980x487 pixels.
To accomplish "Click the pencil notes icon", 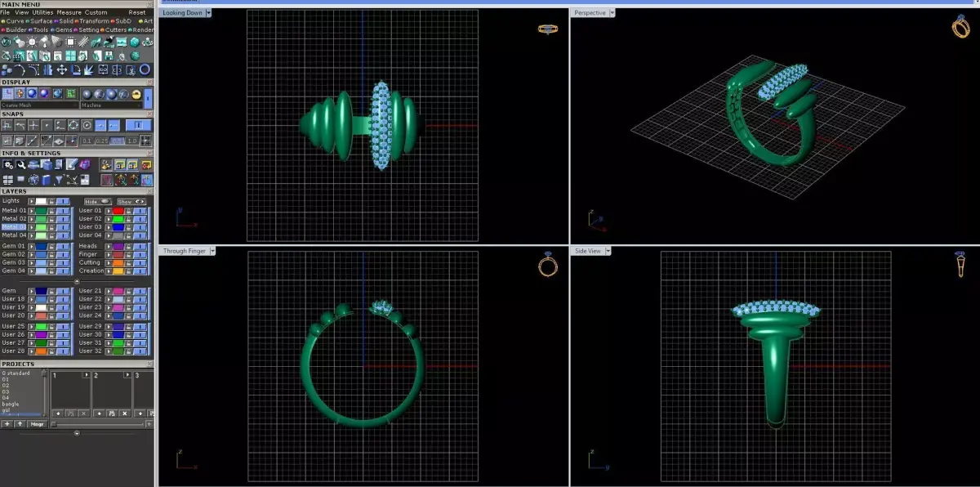I will point(72,164).
